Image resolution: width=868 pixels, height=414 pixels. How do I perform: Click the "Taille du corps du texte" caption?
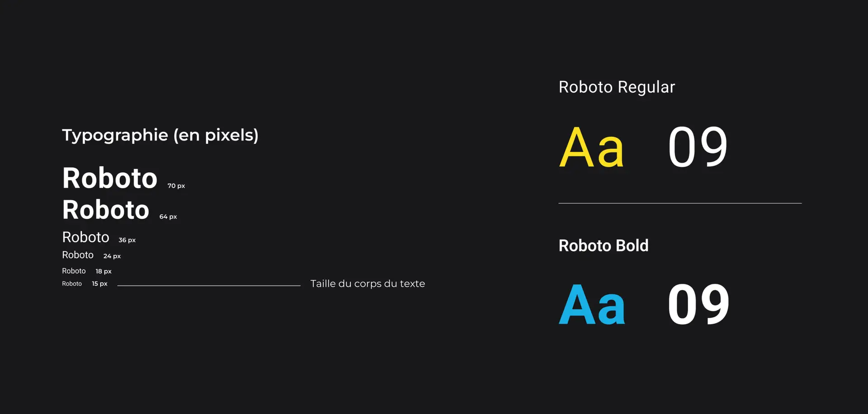(368, 284)
